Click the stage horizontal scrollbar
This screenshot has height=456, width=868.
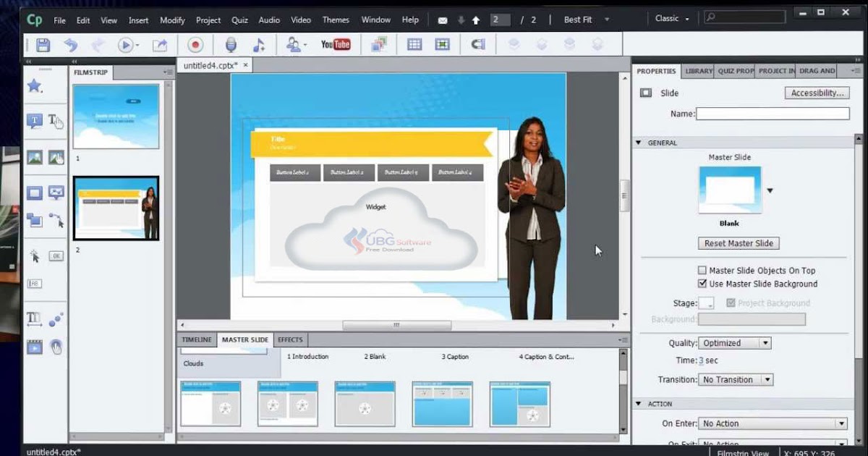396,326
